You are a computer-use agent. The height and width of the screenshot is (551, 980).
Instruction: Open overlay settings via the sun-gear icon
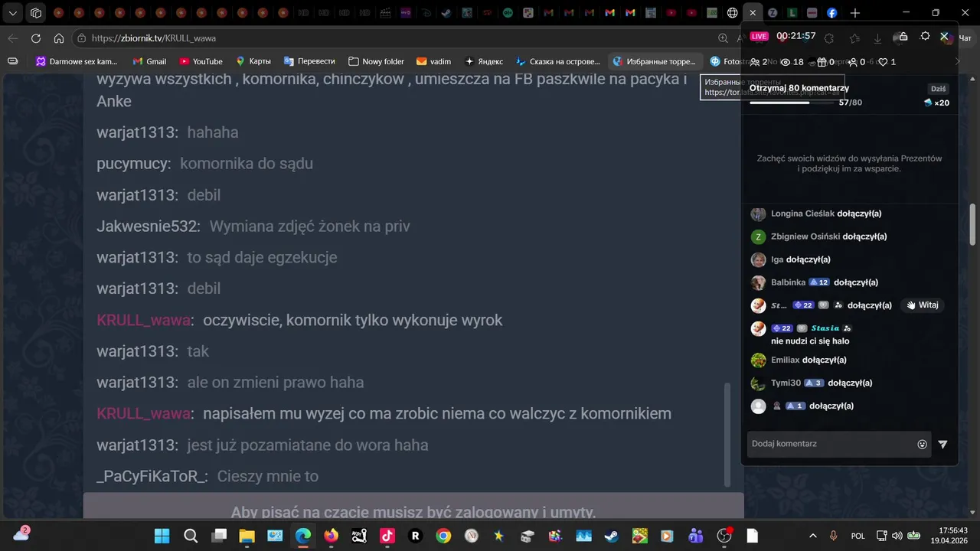click(925, 36)
